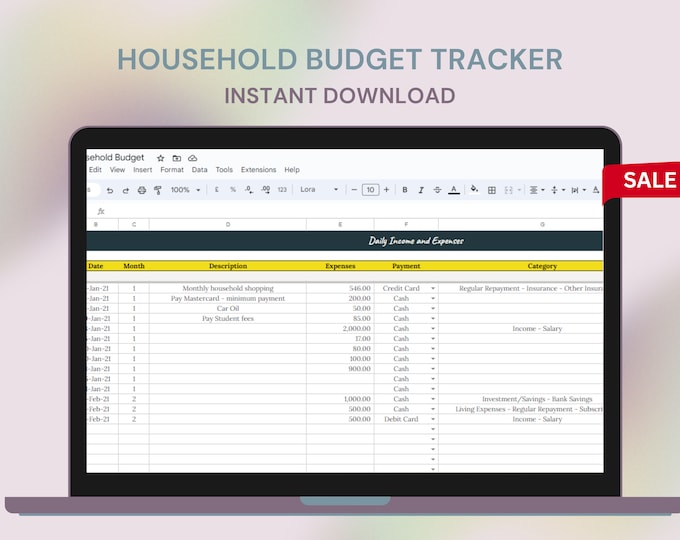Click the Expenses column header cell
Image resolution: width=680 pixels, height=540 pixels.
[x=340, y=266]
